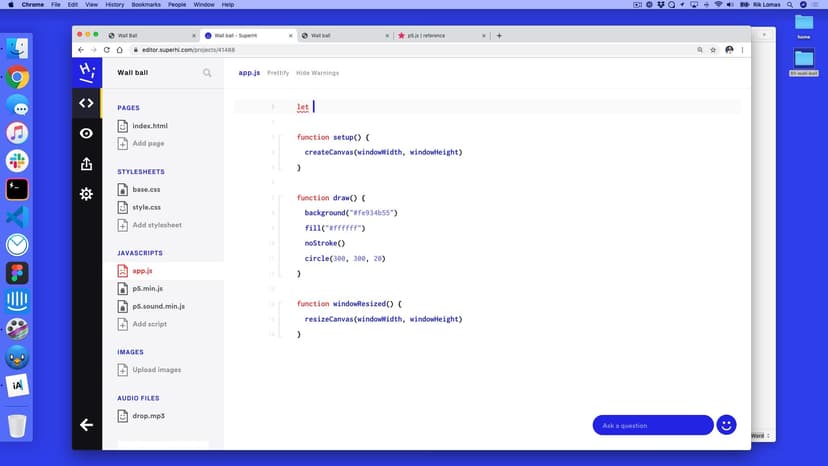Viewport: 828px width, 466px height.
Task: Open project settings gear icon
Action: point(86,194)
